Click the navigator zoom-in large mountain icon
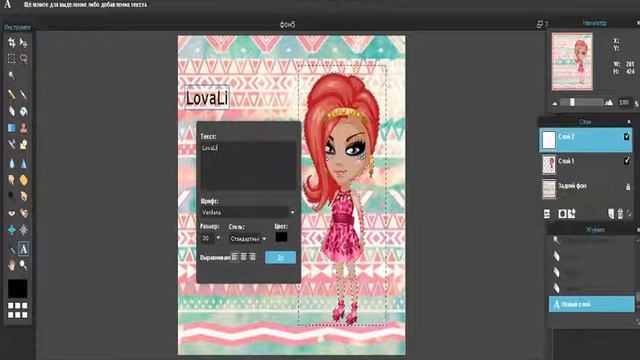Image resolution: width=640 pixels, height=360 pixels. click(x=609, y=102)
